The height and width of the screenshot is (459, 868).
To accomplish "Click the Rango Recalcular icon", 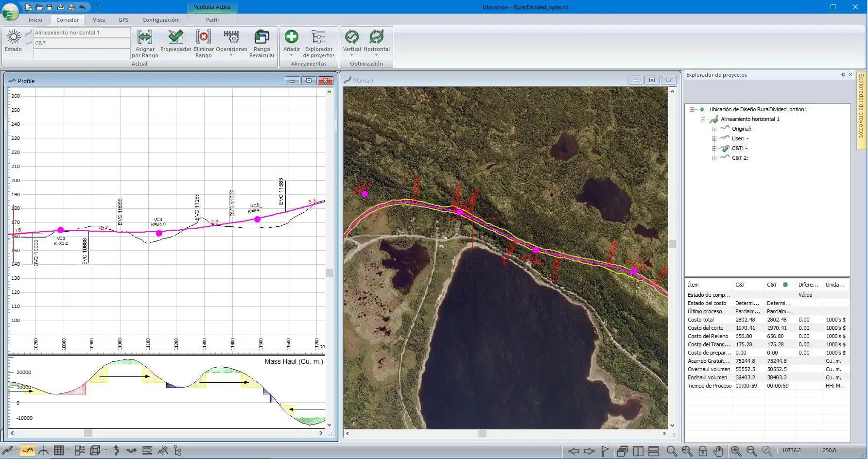I will [x=261, y=38].
